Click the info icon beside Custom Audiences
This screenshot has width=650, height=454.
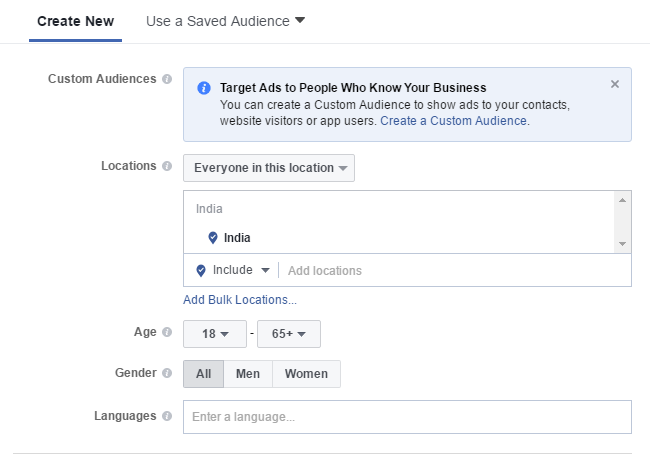point(167,79)
